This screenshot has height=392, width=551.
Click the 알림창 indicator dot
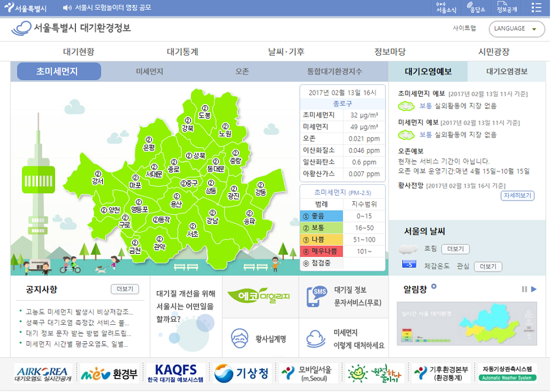point(433,286)
